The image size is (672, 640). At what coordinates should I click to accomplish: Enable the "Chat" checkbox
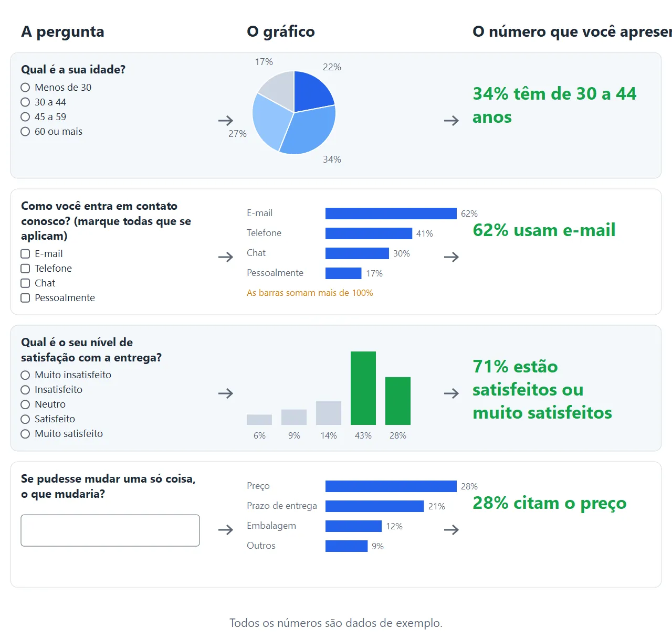tap(25, 283)
